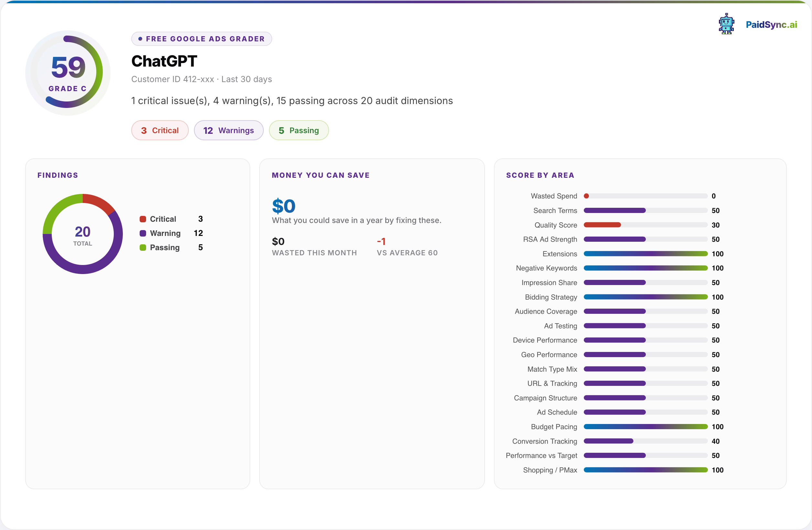This screenshot has height=530, width=812.
Task: Open the PaidSync.ai logo link
Action: tap(771, 25)
